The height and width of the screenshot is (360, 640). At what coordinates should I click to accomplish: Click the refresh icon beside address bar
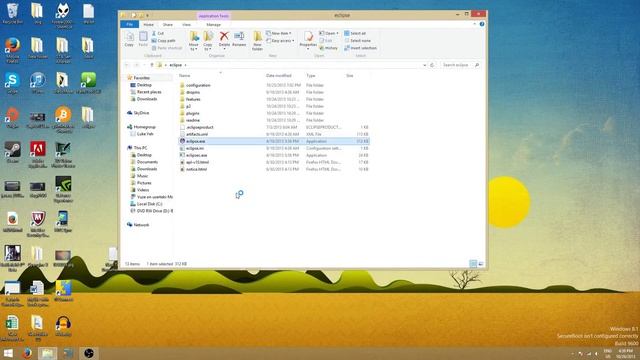(432, 65)
